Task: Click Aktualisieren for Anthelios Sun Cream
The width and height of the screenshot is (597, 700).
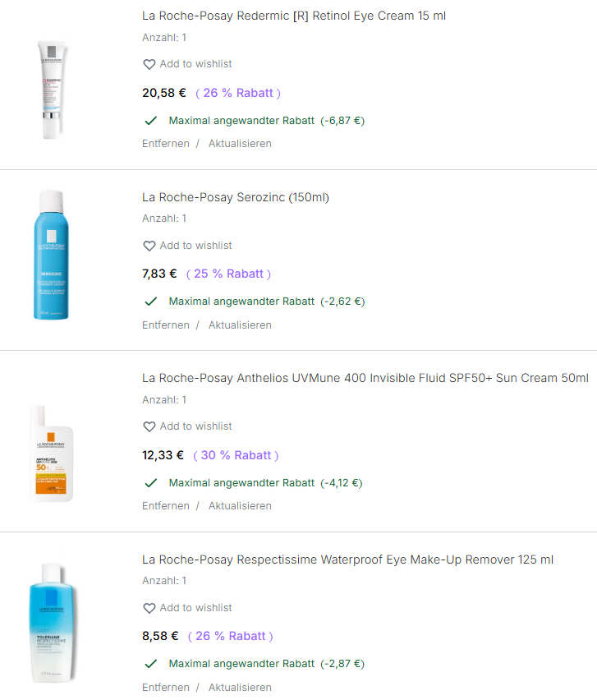Action: point(240,506)
